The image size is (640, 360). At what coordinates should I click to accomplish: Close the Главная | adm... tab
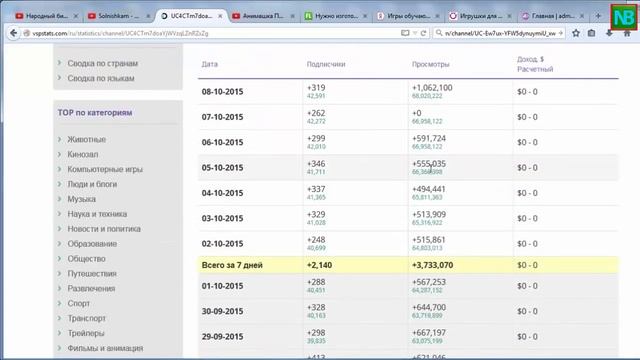[582, 16]
